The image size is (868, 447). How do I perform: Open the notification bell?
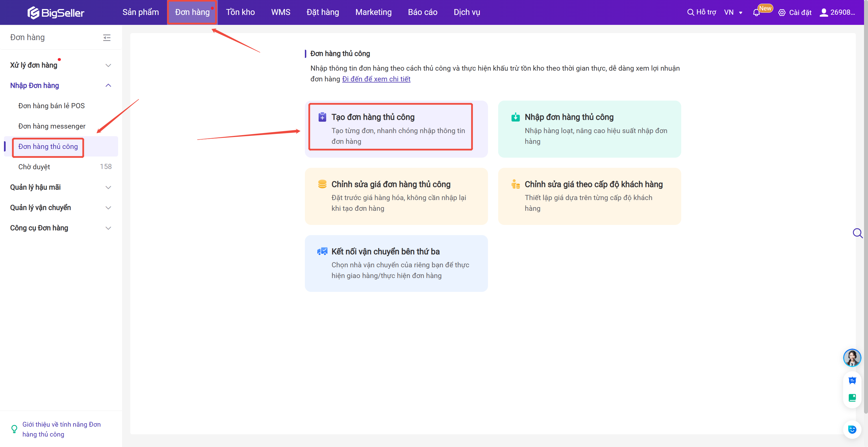(x=756, y=13)
